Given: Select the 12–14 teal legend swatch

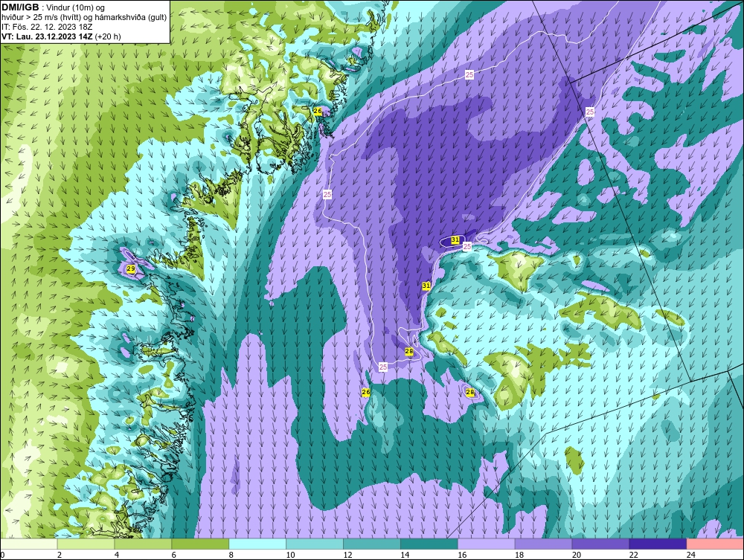Looking at the screenshot, I should [372, 544].
